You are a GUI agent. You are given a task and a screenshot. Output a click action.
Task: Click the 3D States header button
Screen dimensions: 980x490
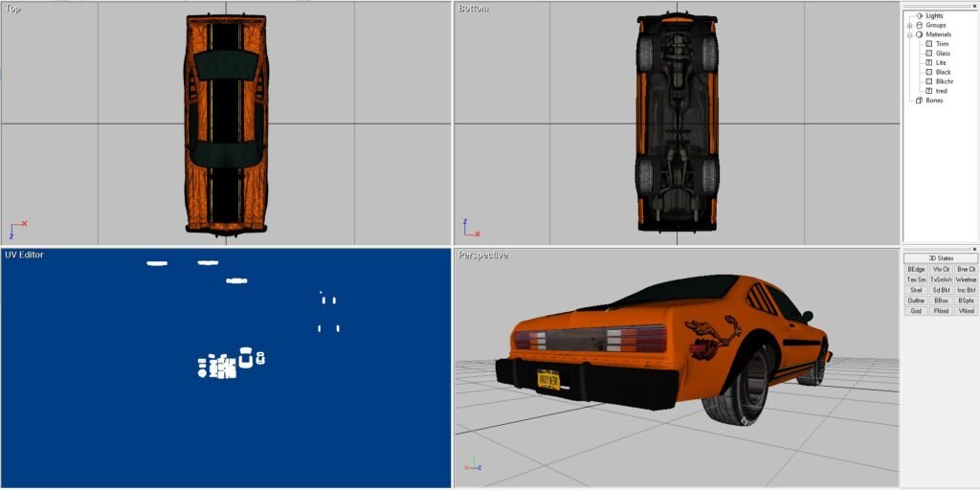(x=941, y=258)
